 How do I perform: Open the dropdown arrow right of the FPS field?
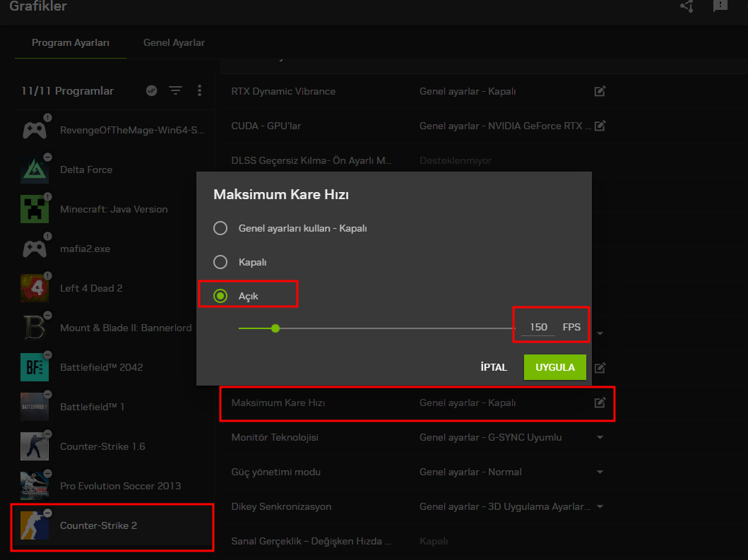click(x=600, y=333)
